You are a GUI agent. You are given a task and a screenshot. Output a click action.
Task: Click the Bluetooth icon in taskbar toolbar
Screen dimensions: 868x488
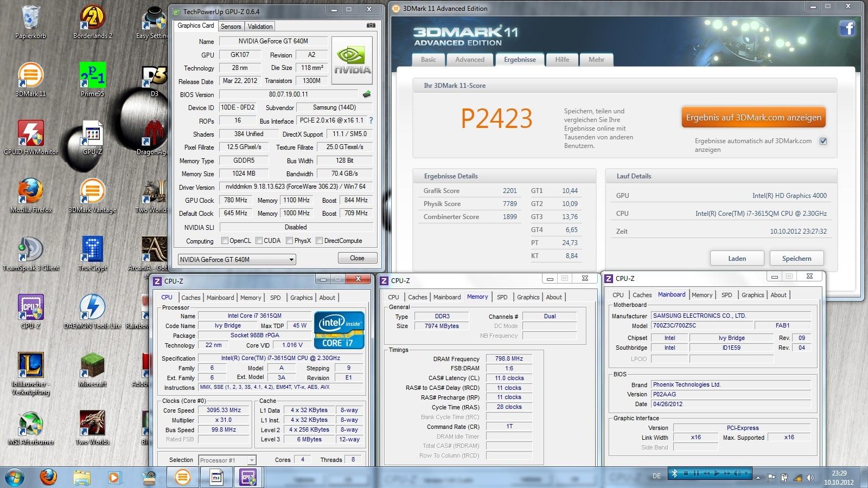674,473
